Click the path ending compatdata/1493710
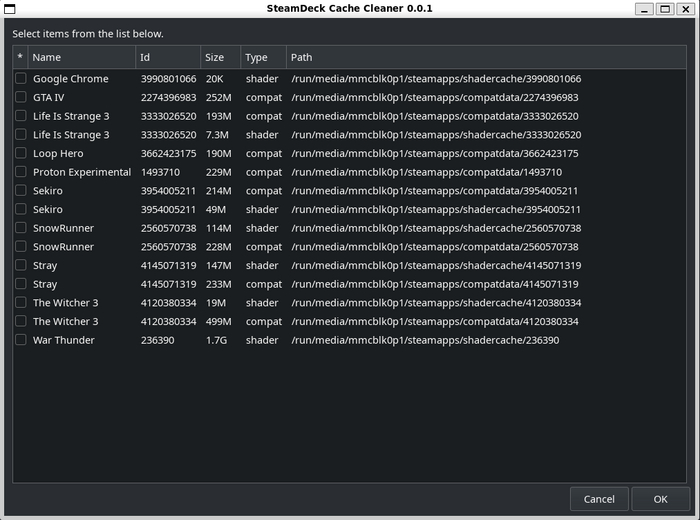 tap(426, 172)
